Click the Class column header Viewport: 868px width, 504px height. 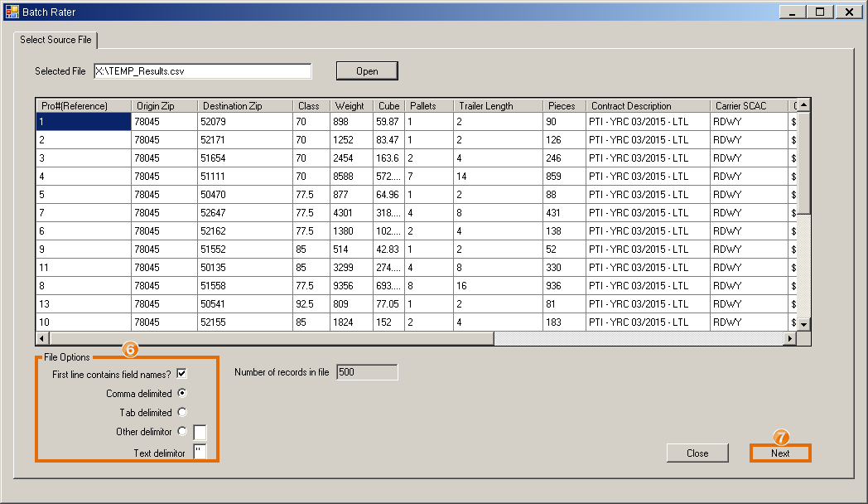311,106
